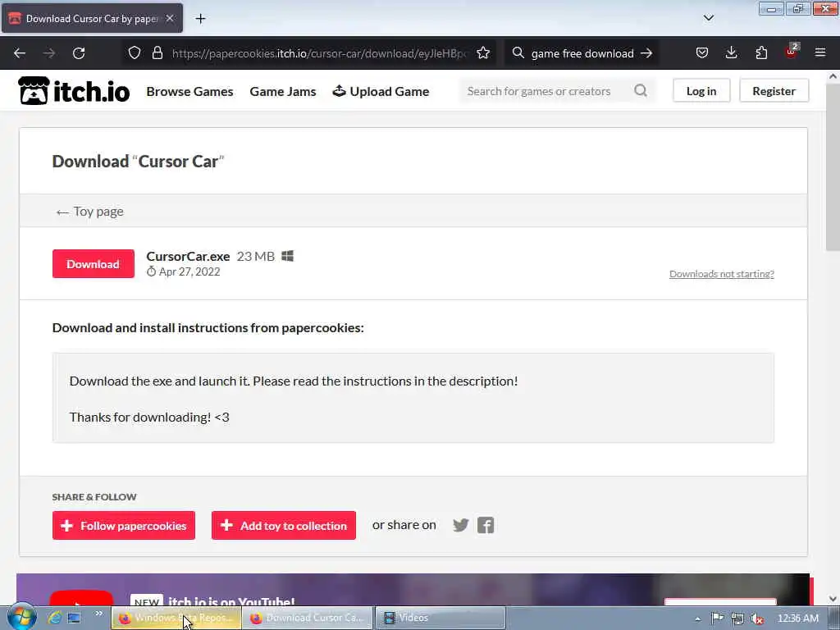Open Browse Games menu item
840x630 pixels.
point(189,91)
